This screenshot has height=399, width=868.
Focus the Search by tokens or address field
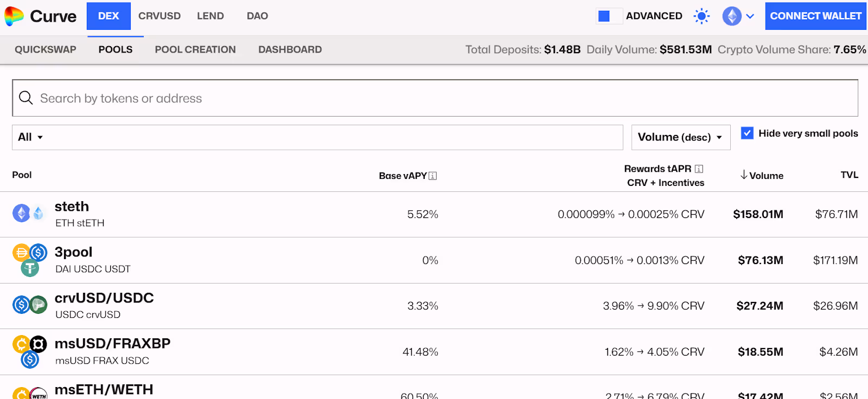[x=435, y=98]
